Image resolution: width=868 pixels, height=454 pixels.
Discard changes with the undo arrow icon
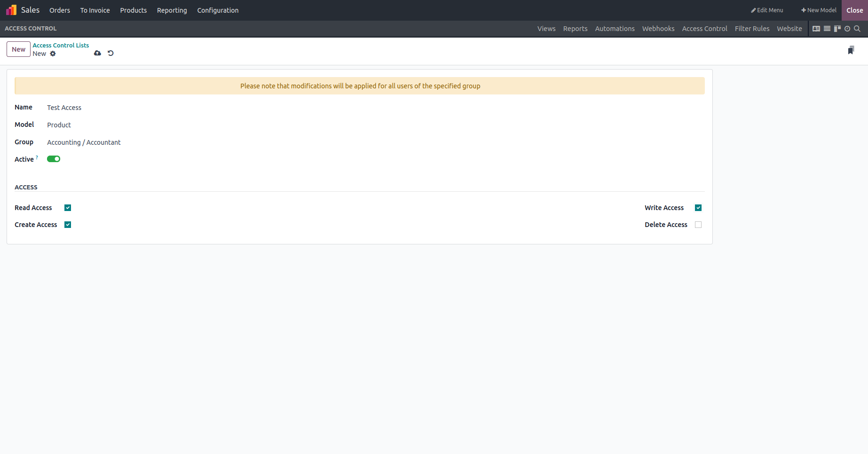pyautogui.click(x=110, y=53)
